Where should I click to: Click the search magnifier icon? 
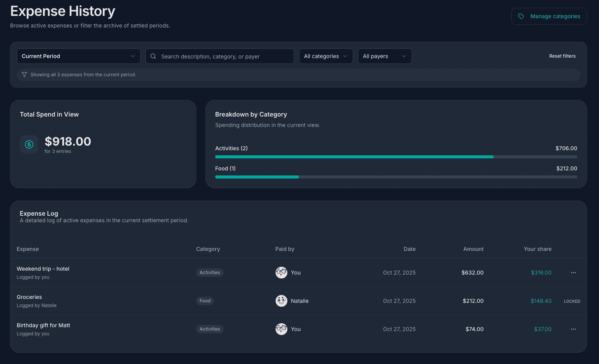(x=153, y=56)
